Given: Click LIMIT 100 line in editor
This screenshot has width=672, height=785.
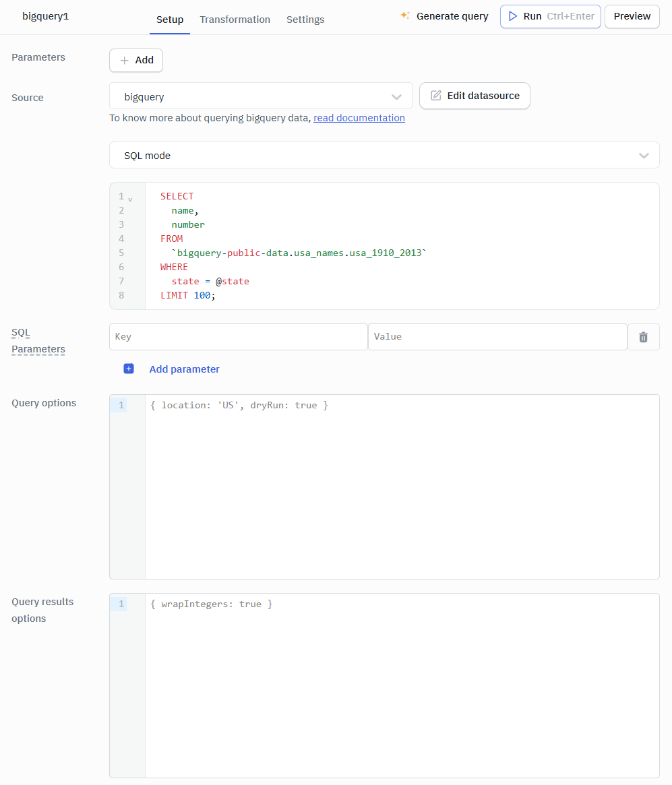Looking at the screenshot, I should point(188,295).
